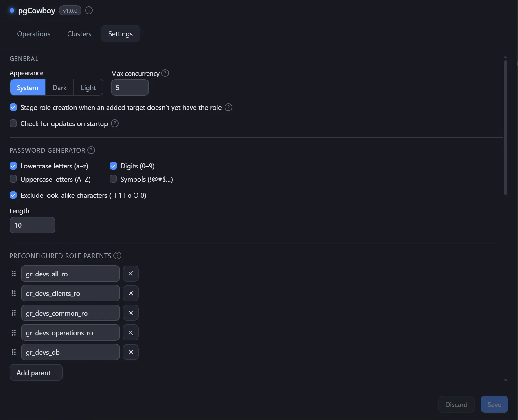Discard the settings changes

click(x=456, y=405)
